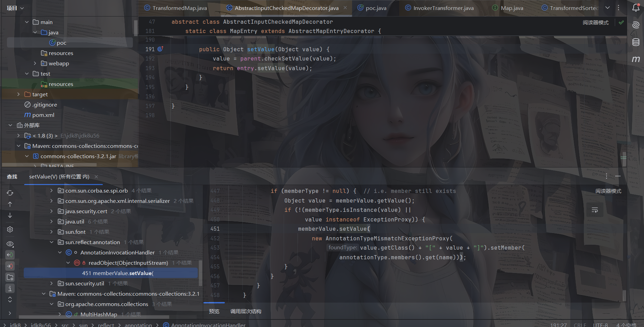Switch to the poc.java editor tab

[375, 8]
